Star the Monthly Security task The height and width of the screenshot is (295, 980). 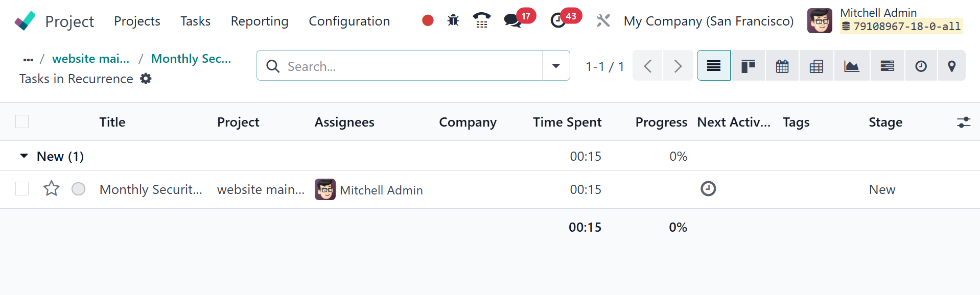tap(52, 189)
